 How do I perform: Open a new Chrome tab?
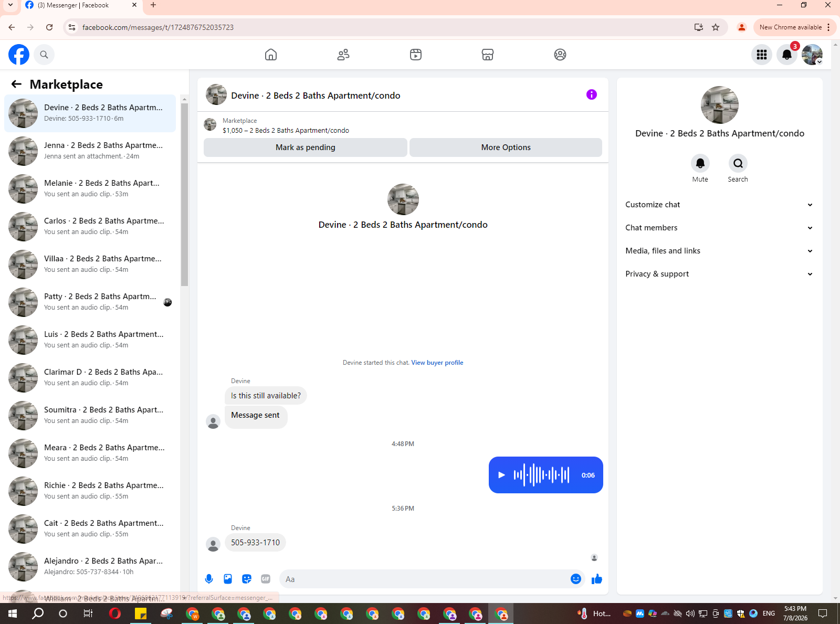(153, 5)
